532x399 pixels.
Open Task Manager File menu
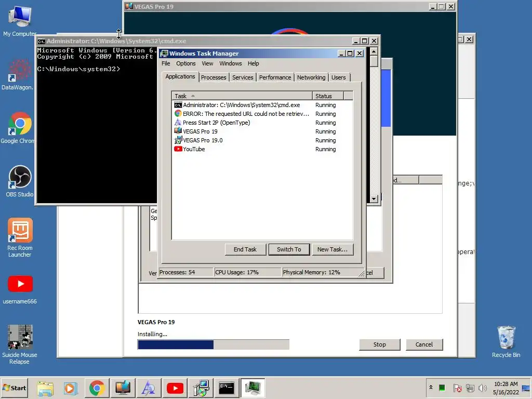(166, 63)
